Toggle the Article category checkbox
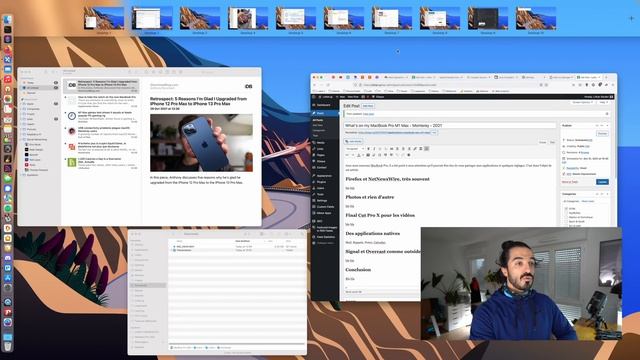This screenshot has width=640, height=360. click(566, 208)
